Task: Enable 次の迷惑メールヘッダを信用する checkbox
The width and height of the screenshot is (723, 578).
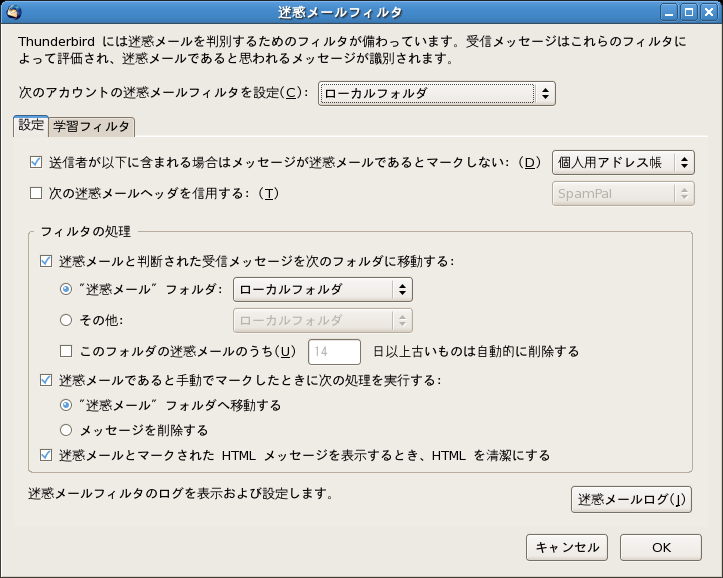Action: tap(36, 193)
